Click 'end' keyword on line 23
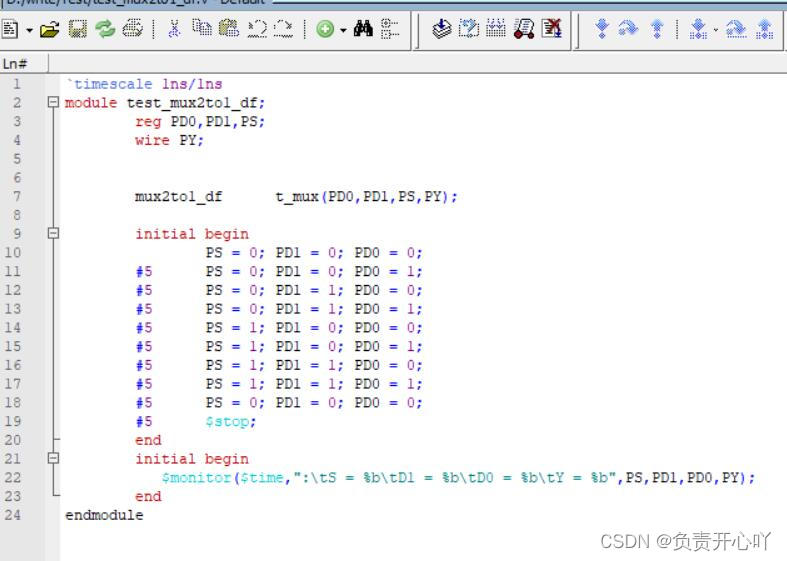787x561 pixels. click(148, 497)
